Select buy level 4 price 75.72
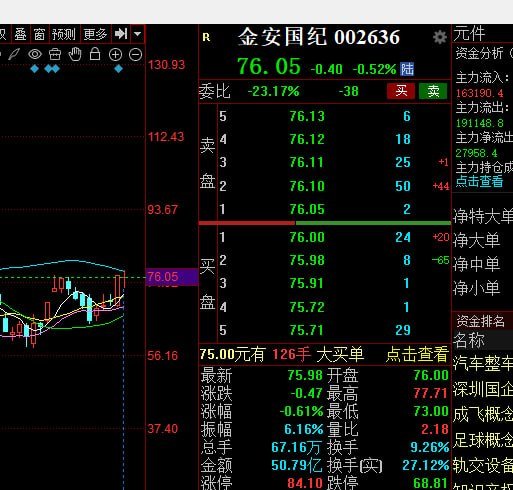The height and width of the screenshot is (490, 513). tap(307, 307)
